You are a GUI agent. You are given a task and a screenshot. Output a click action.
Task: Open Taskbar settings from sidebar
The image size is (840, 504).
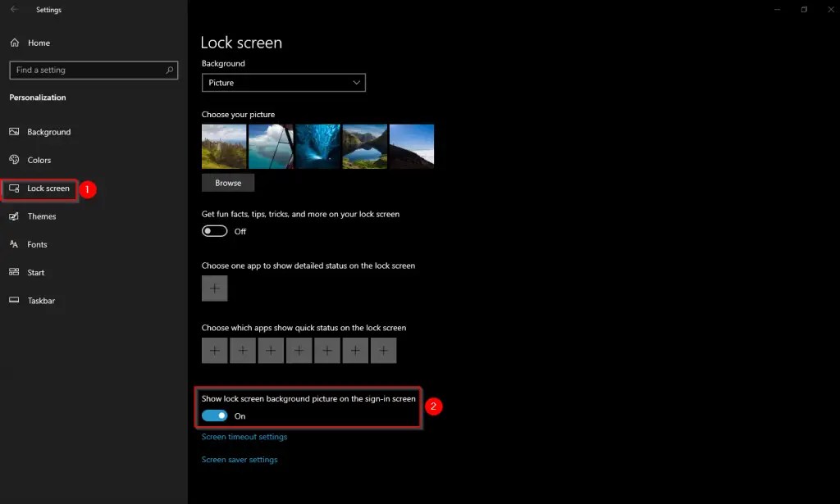39,300
